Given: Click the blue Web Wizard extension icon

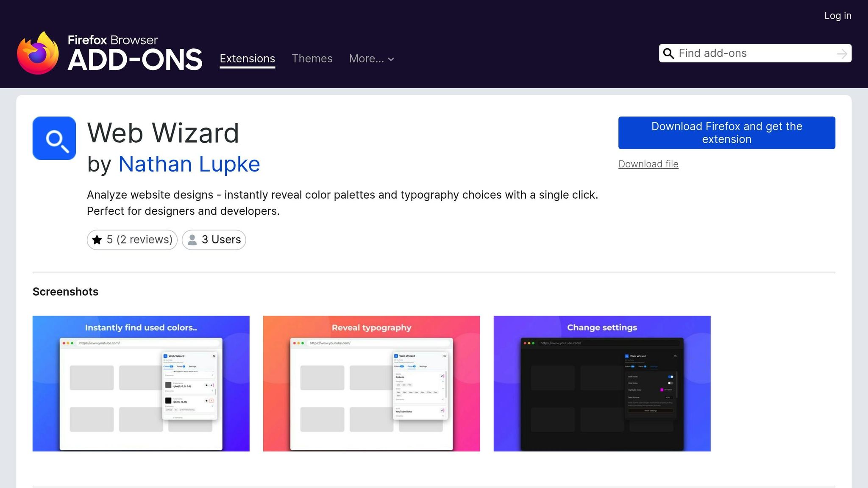Looking at the screenshot, I should [x=54, y=138].
